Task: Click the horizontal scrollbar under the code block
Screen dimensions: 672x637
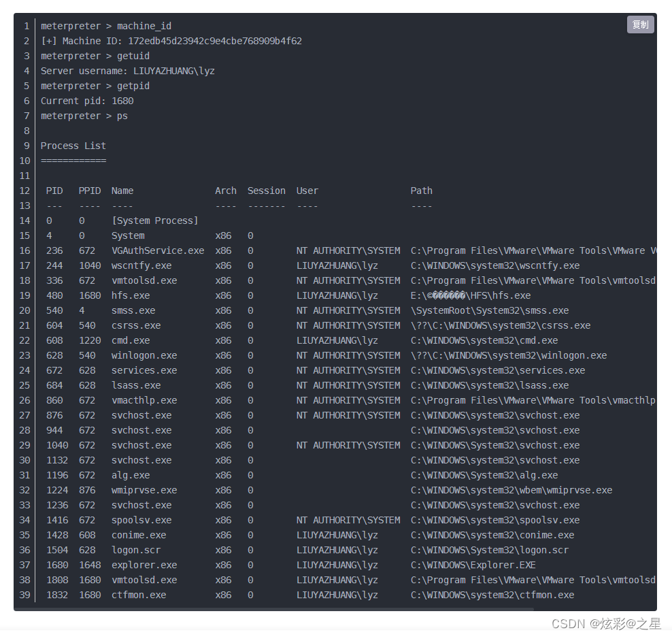Action: click(x=274, y=608)
